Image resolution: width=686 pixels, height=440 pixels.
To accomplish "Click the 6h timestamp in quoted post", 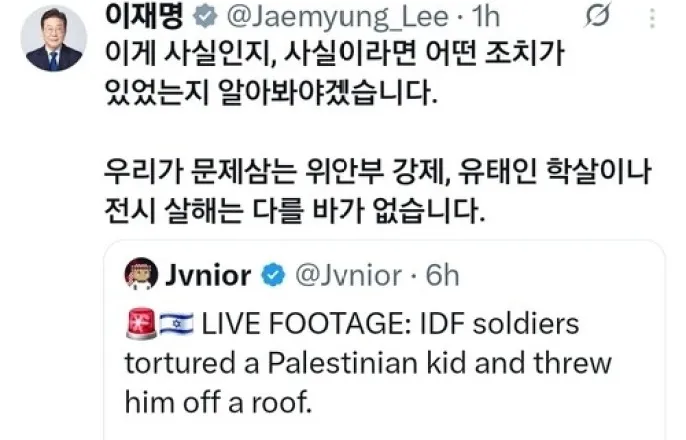I will [x=442, y=275].
